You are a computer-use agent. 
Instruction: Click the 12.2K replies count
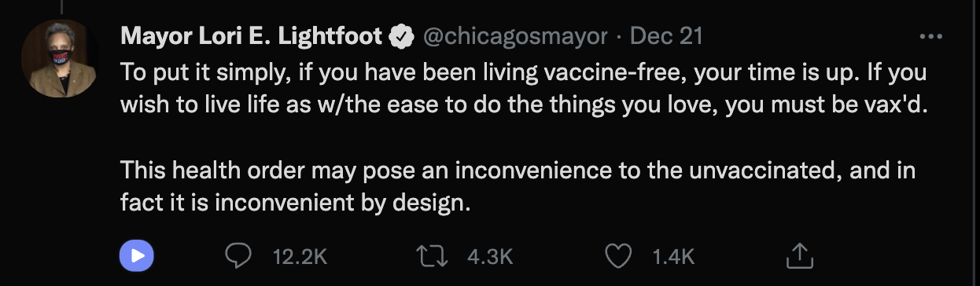(299, 256)
